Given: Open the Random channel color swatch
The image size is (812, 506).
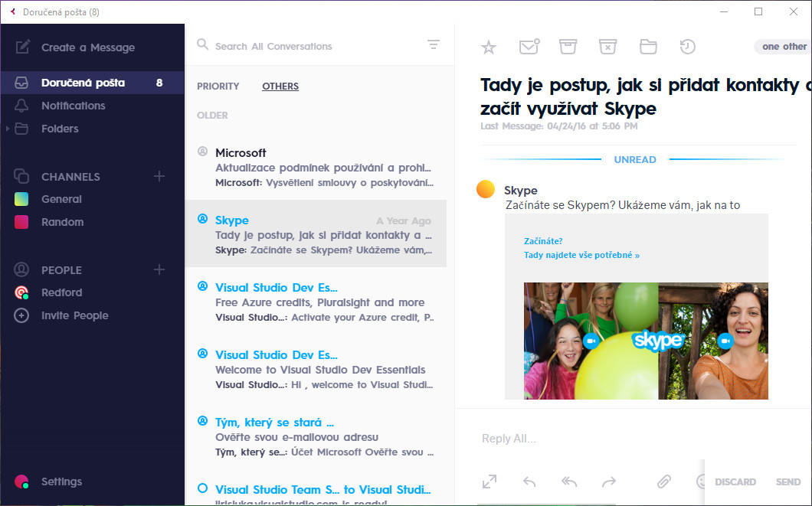Looking at the screenshot, I should 21,222.
